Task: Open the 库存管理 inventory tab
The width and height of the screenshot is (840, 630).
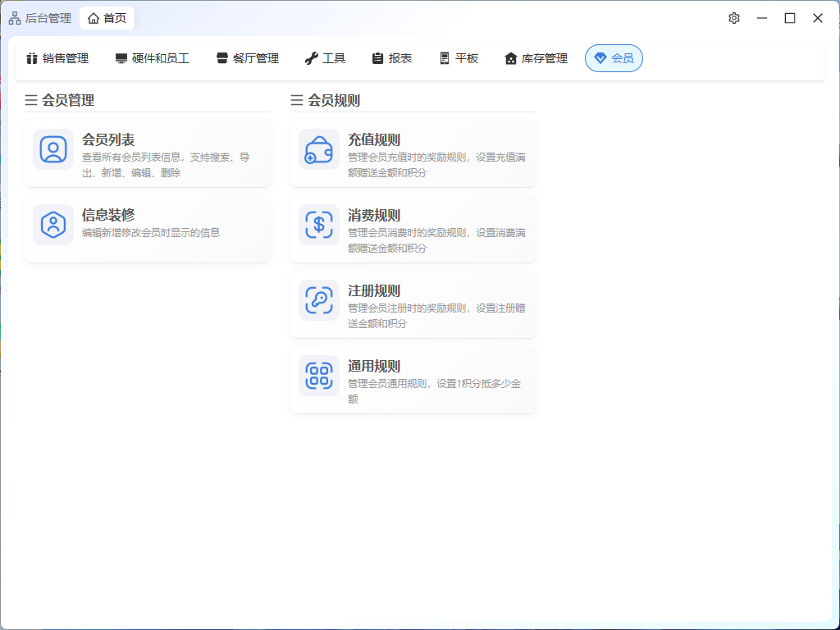Action: pyautogui.click(x=536, y=58)
